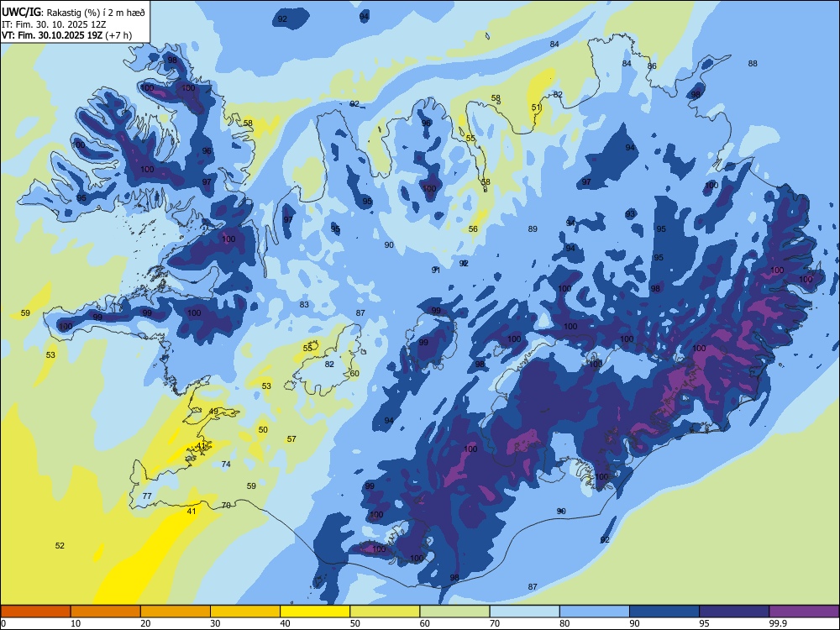Click the 'VT: Fim. 30.10.2025 19Z (+7 h)' line
The image size is (840, 630).
(x=67, y=35)
